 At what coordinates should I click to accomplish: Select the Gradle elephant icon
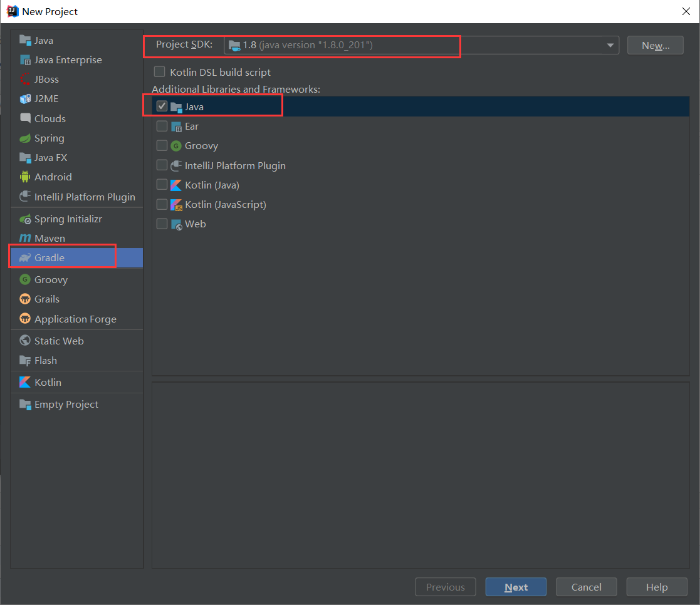point(25,258)
